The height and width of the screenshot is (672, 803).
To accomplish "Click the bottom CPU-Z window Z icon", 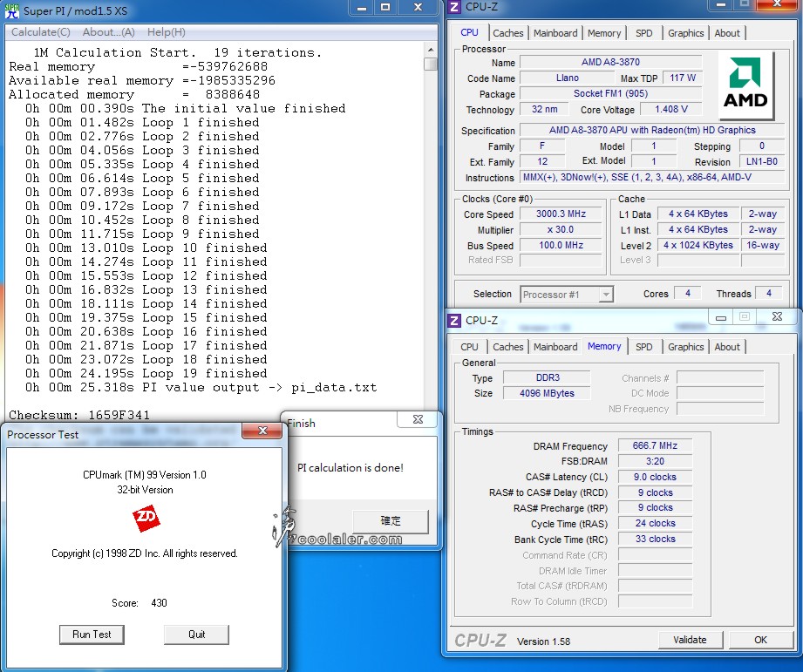I will click(x=454, y=321).
